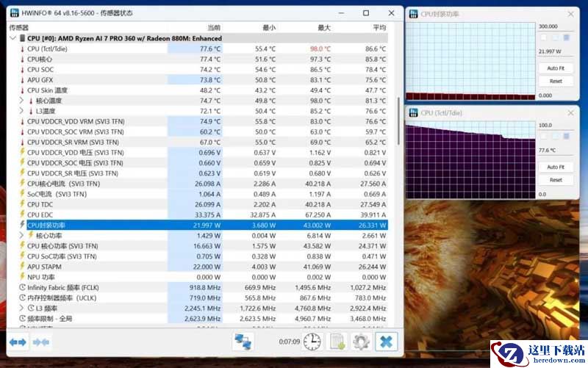Click the CPU封装功率 graph window icon

(413, 14)
